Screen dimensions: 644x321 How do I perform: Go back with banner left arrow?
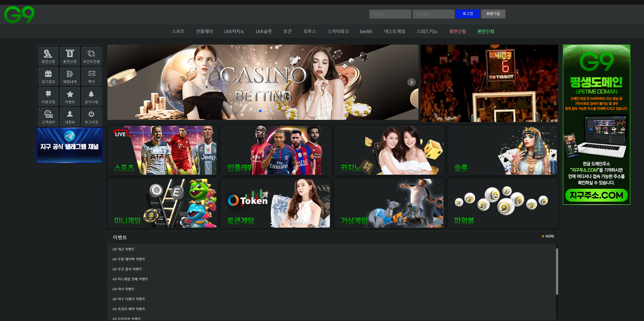click(x=114, y=82)
